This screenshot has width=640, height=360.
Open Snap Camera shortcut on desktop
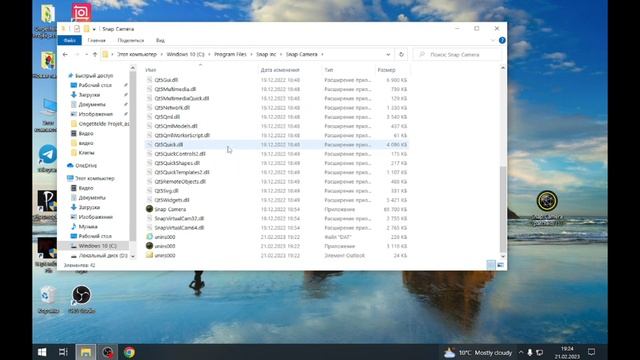547,207
